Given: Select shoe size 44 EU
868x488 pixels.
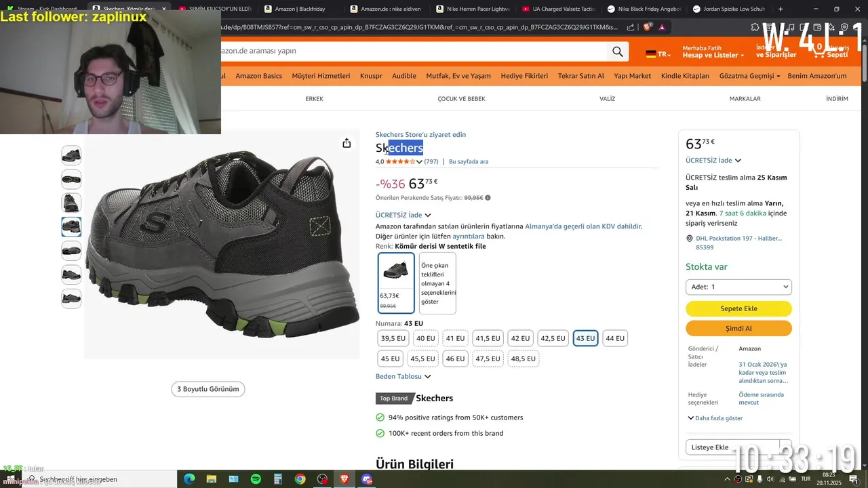Looking at the screenshot, I should point(615,338).
